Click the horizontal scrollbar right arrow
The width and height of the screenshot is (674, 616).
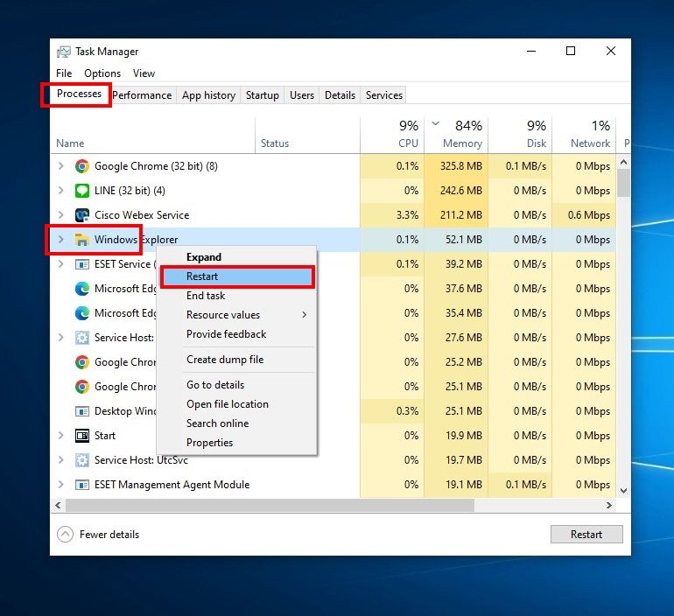(x=609, y=505)
